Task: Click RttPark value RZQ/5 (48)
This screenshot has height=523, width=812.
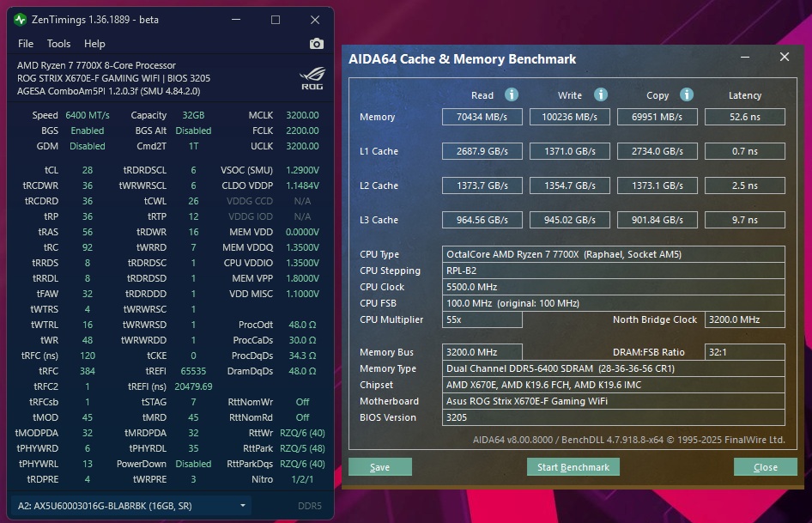Action: (302, 448)
